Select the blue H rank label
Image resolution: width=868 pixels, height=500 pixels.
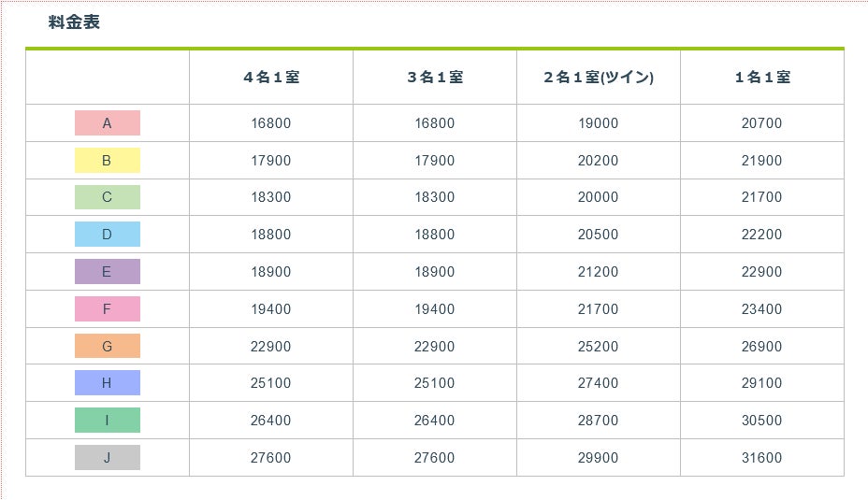click(x=107, y=383)
